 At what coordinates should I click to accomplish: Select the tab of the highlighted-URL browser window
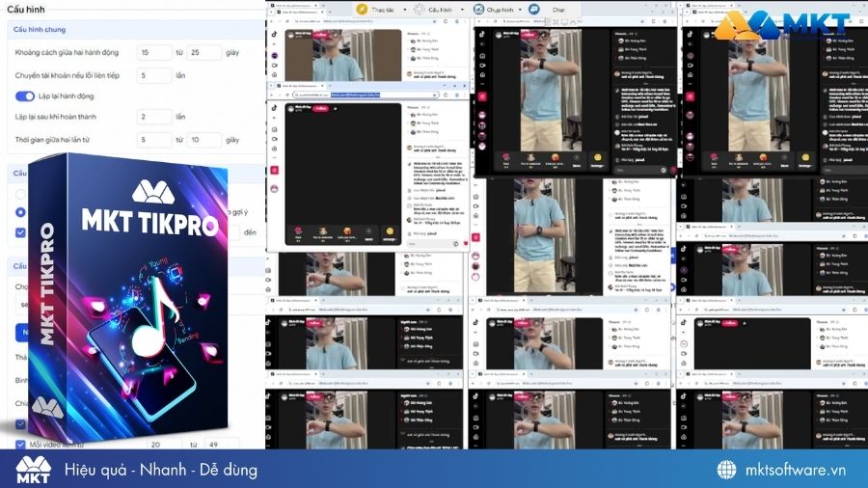[299, 86]
